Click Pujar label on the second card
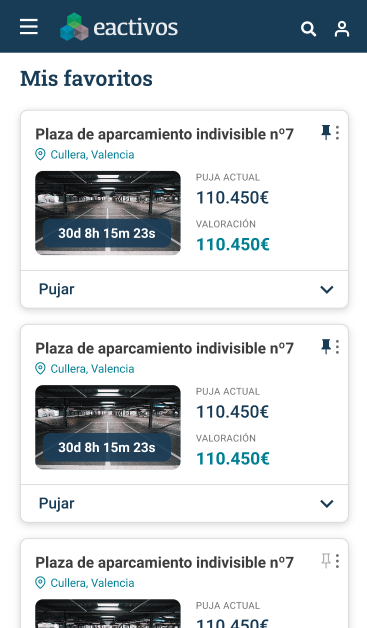 tap(56, 503)
